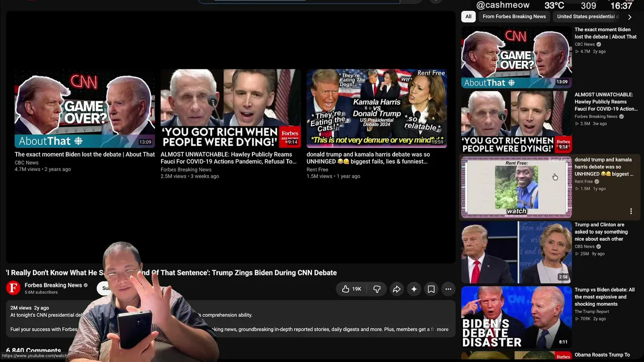The height and width of the screenshot is (362, 644).
Task: Click sidebar stats '2.5M 3w ago'
Action: pyautogui.click(x=591, y=124)
